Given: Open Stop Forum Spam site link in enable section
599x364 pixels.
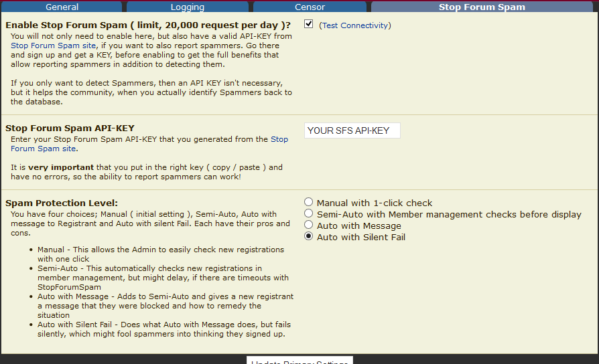Looking at the screenshot, I should click(x=53, y=45).
